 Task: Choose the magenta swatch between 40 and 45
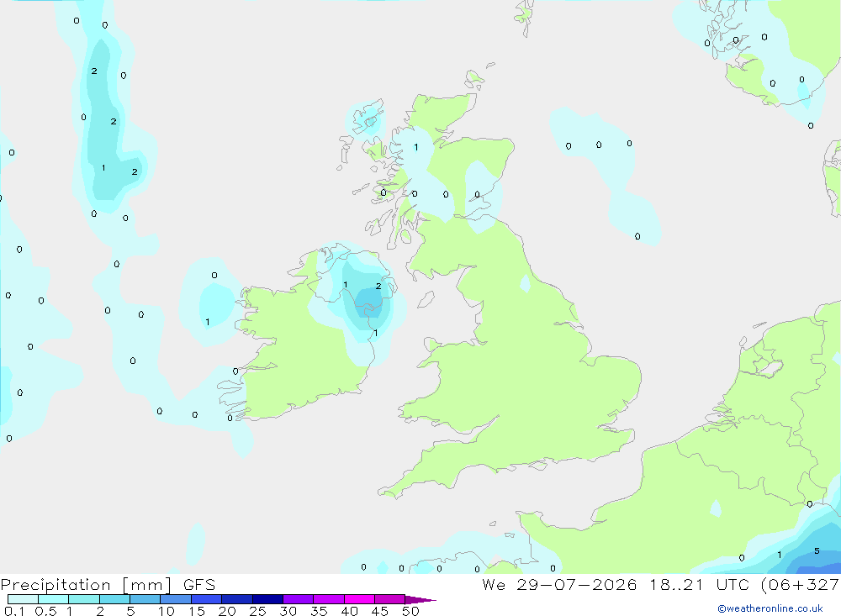pyautogui.click(x=359, y=599)
